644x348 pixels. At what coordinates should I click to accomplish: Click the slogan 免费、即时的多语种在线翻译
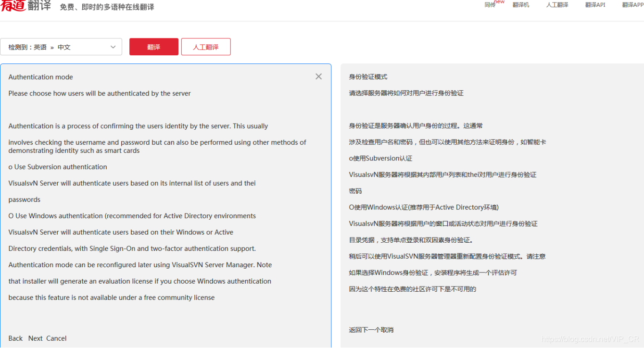(x=107, y=7)
